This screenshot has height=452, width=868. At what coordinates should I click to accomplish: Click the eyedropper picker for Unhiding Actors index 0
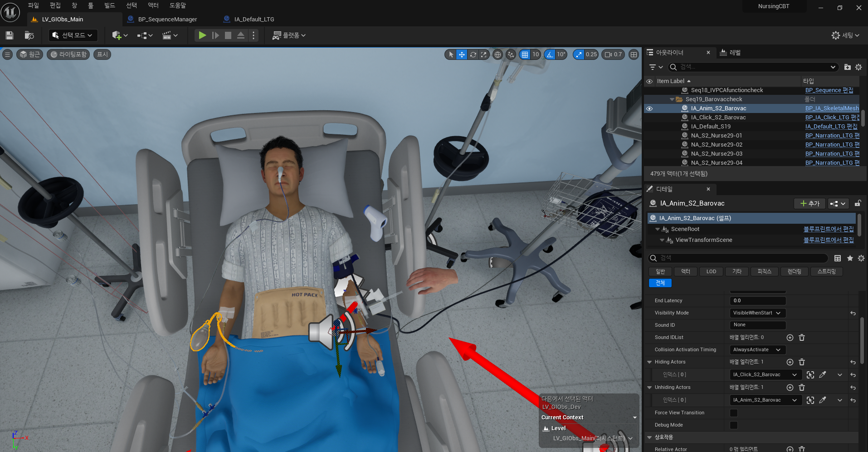[823, 400]
